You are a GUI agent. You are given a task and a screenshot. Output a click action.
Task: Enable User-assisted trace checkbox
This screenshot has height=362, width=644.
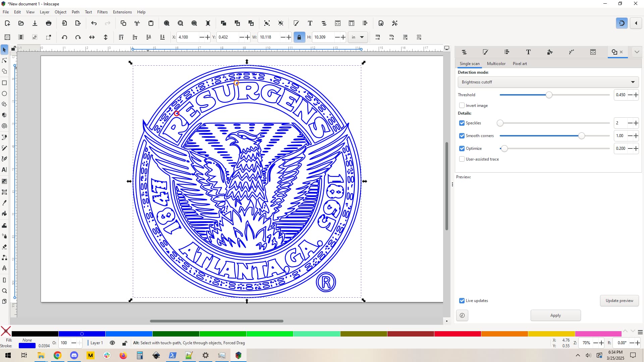(x=462, y=159)
